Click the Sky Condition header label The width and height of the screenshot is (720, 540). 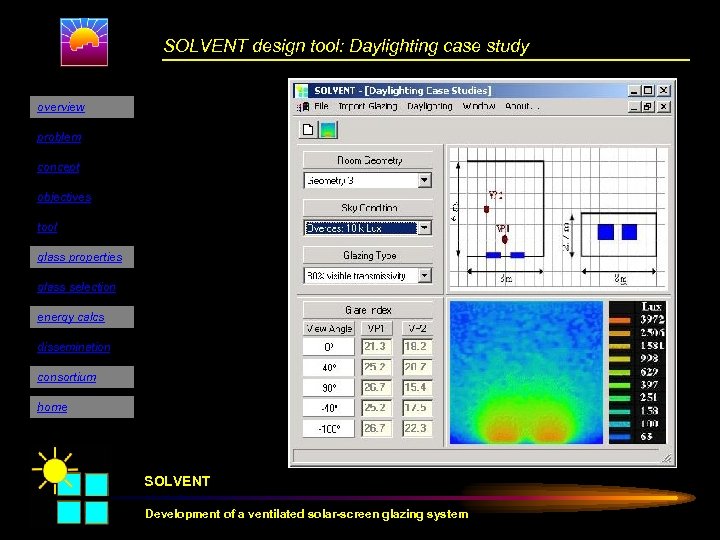[369, 208]
